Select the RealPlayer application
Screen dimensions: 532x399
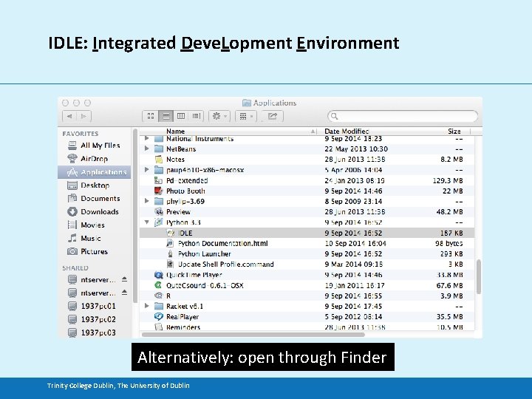point(307,317)
